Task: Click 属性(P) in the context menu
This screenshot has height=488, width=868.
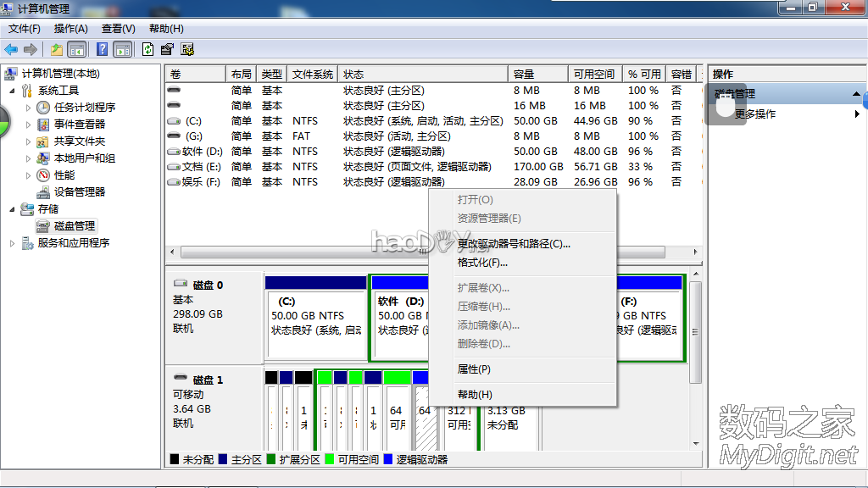Action: [x=474, y=369]
